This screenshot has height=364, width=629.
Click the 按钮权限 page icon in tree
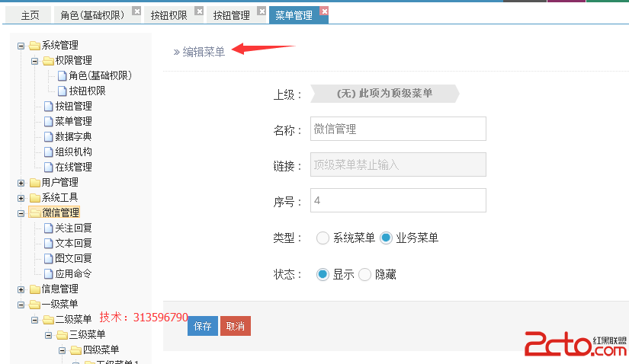(x=63, y=91)
